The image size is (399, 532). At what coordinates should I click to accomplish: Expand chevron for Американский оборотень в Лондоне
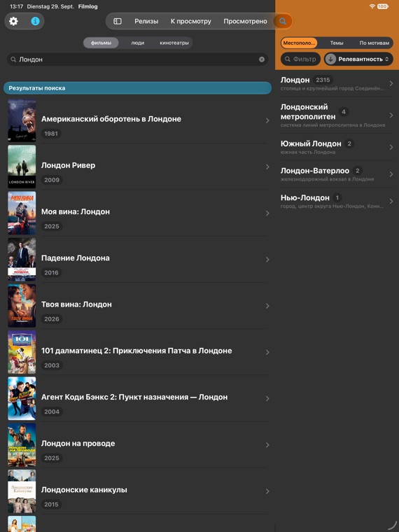267,120
